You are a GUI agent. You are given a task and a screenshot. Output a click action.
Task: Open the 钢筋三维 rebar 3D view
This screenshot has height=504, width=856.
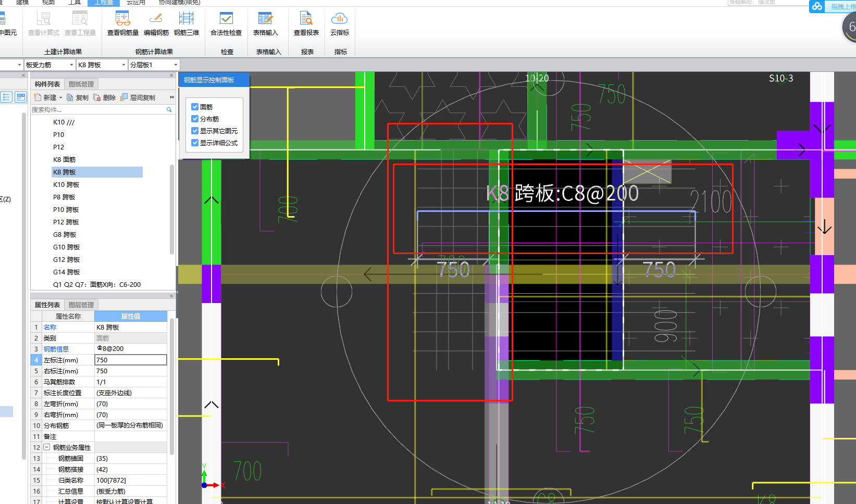[x=187, y=24]
